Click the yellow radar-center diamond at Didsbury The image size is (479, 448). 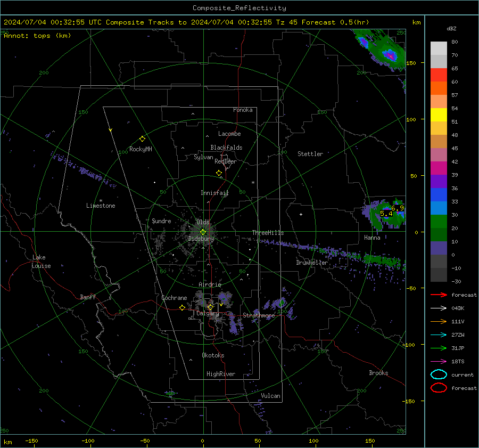[203, 232]
